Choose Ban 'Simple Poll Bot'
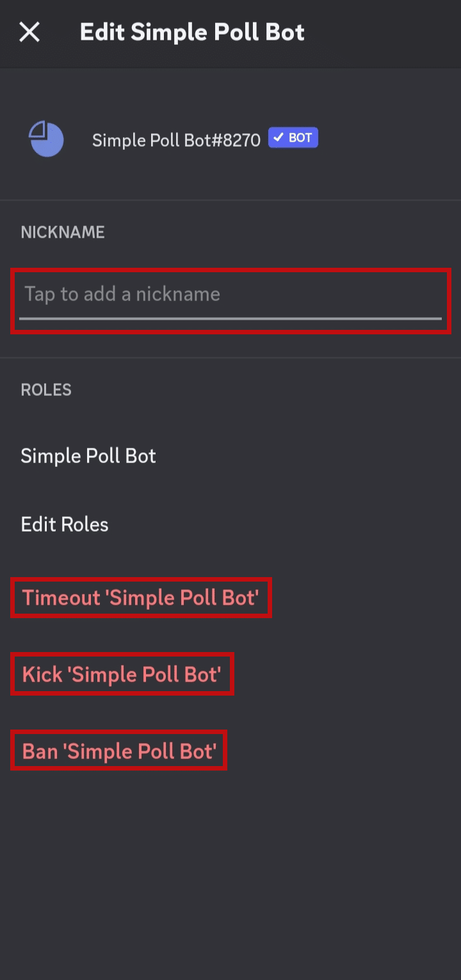 (119, 751)
